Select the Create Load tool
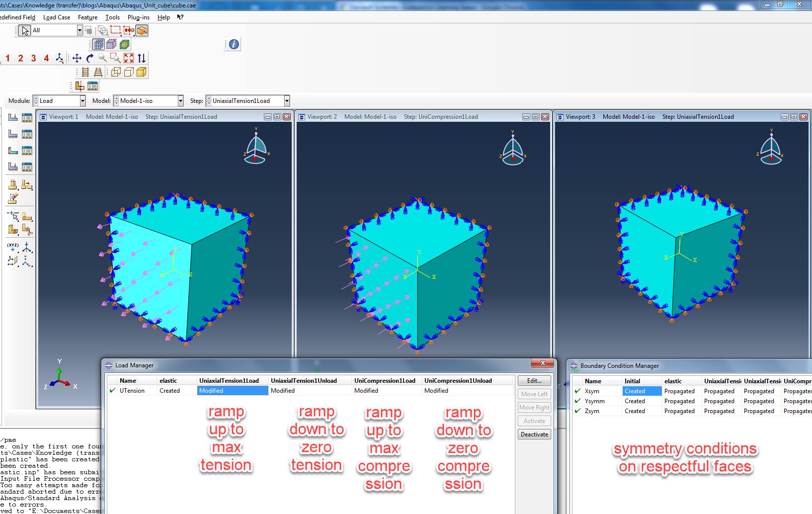 tap(12, 117)
